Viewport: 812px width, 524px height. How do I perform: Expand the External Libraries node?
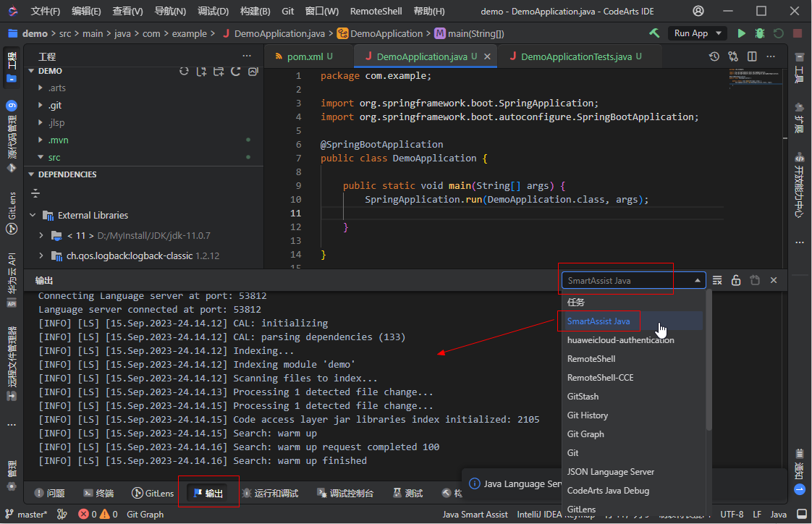pos(33,214)
